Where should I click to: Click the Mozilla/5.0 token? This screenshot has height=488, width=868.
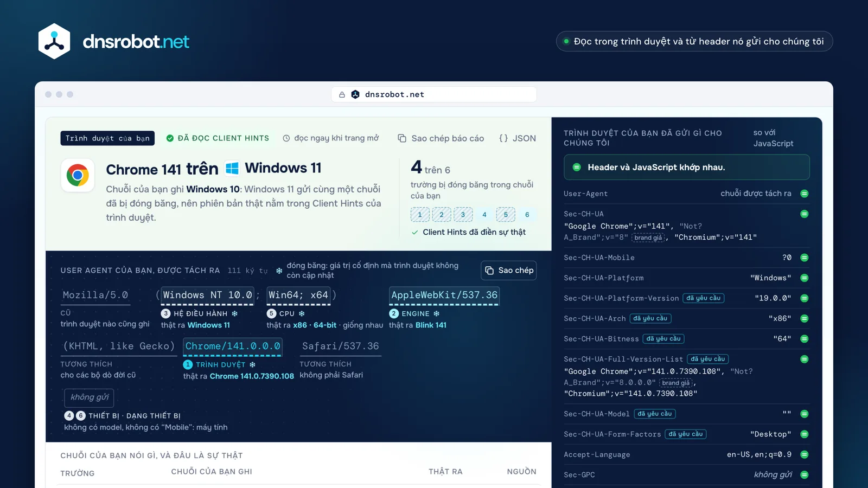click(95, 295)
